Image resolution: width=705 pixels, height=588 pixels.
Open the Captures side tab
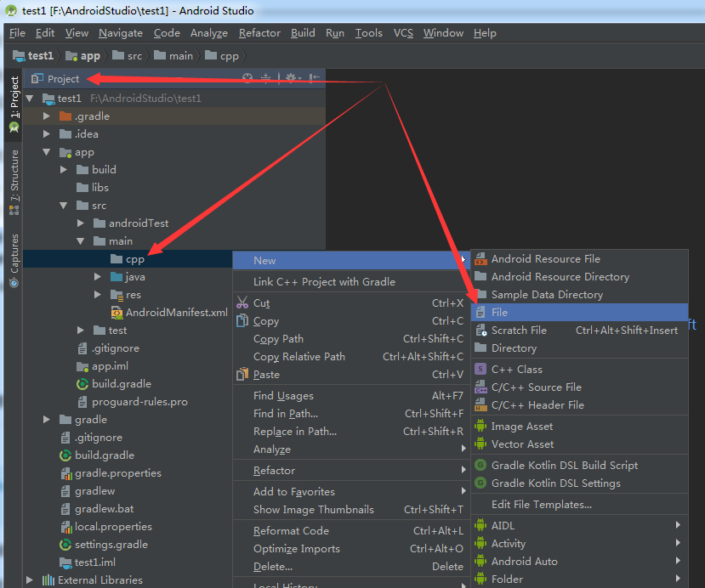[14, 261]
